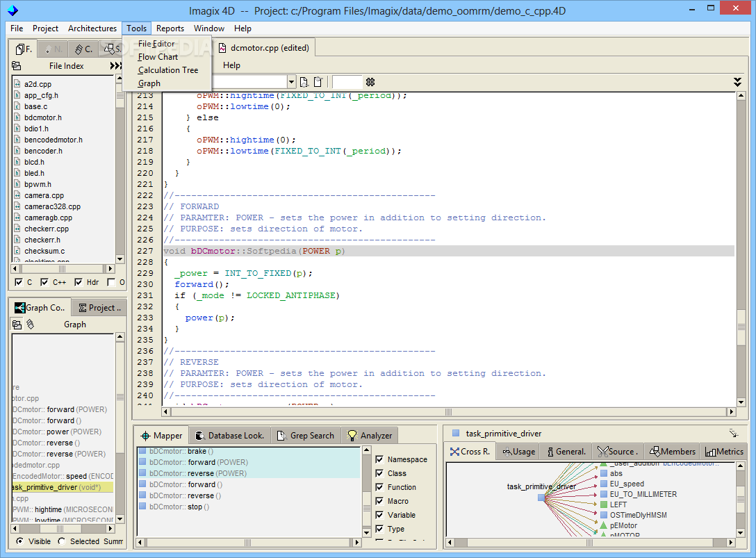Click the General. tab info icon

coord(550,452)
